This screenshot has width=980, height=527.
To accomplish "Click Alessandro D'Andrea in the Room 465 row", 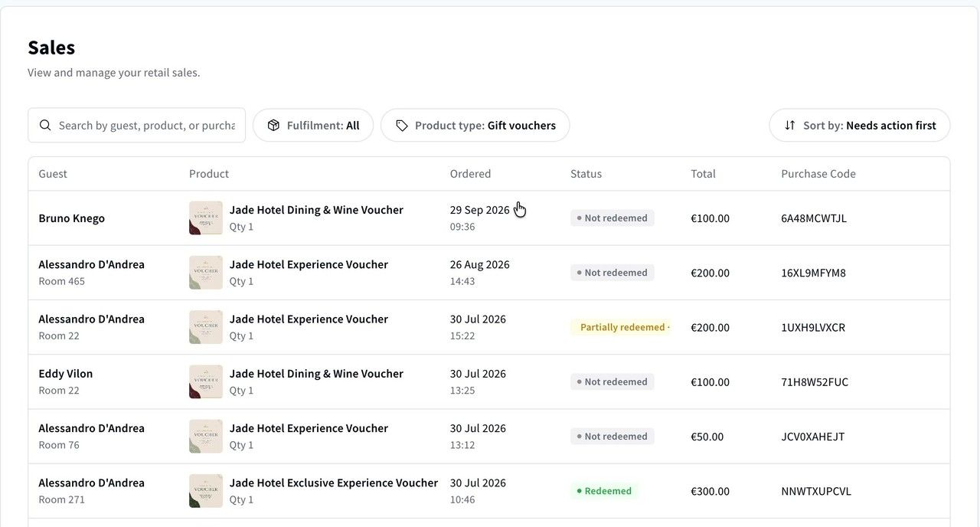I will 92,264.
